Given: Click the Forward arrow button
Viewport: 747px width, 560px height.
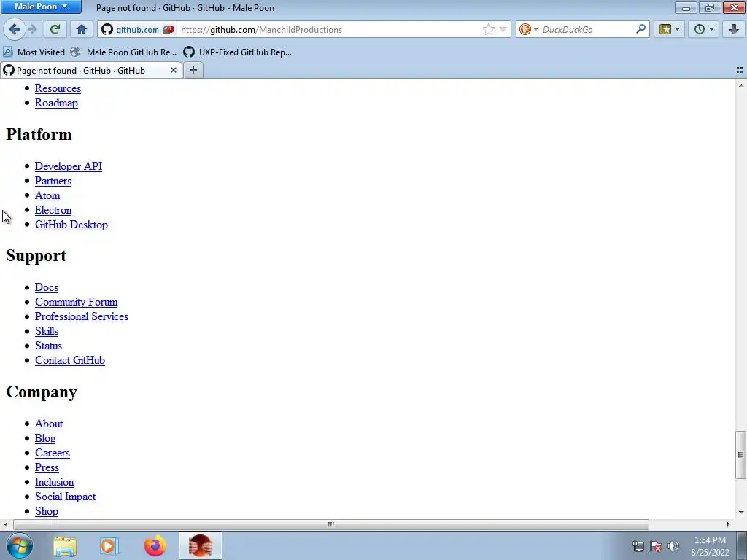Looking at the screenshot, I should (x=32, y=29).
